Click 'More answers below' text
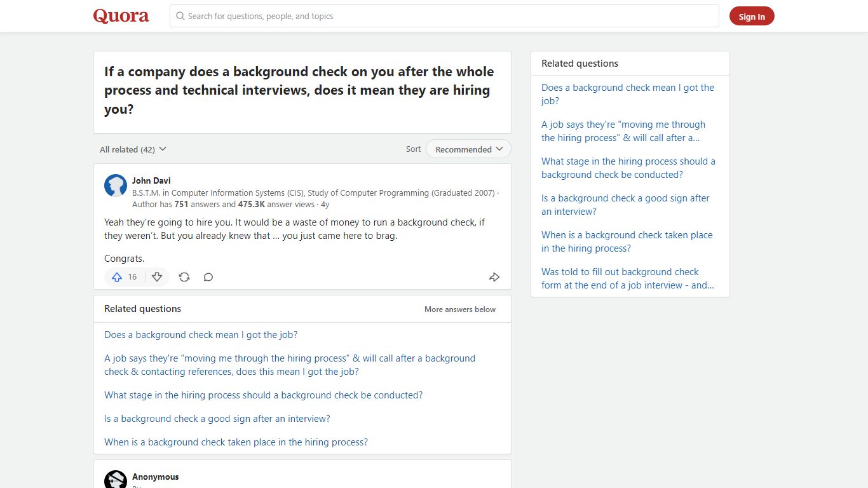This screenshot has width=868, height=488. [x=460, y=309]
